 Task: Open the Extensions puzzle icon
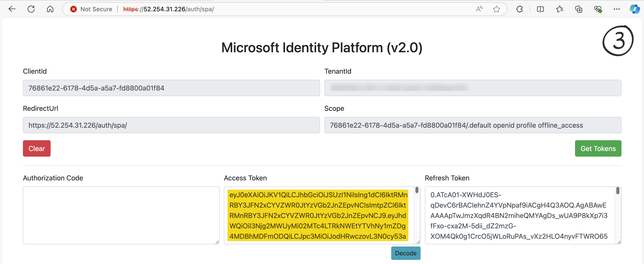click(x=519, y=9)
